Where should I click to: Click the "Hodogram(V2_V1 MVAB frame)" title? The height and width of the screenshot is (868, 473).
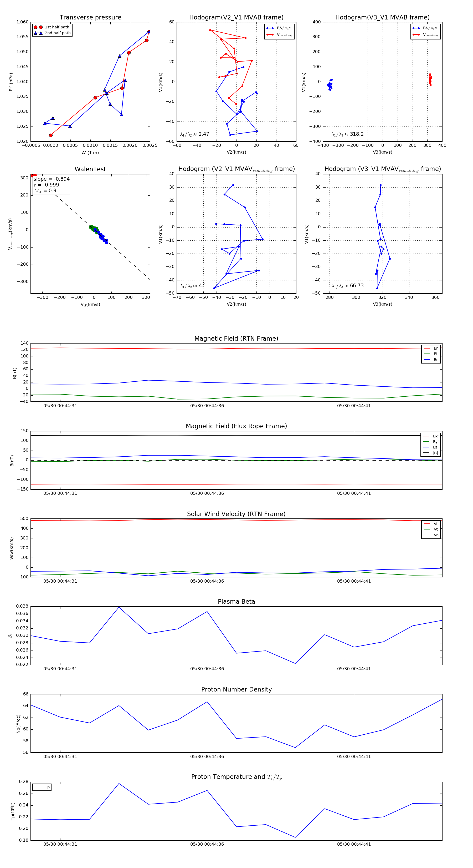pos(236,18)
